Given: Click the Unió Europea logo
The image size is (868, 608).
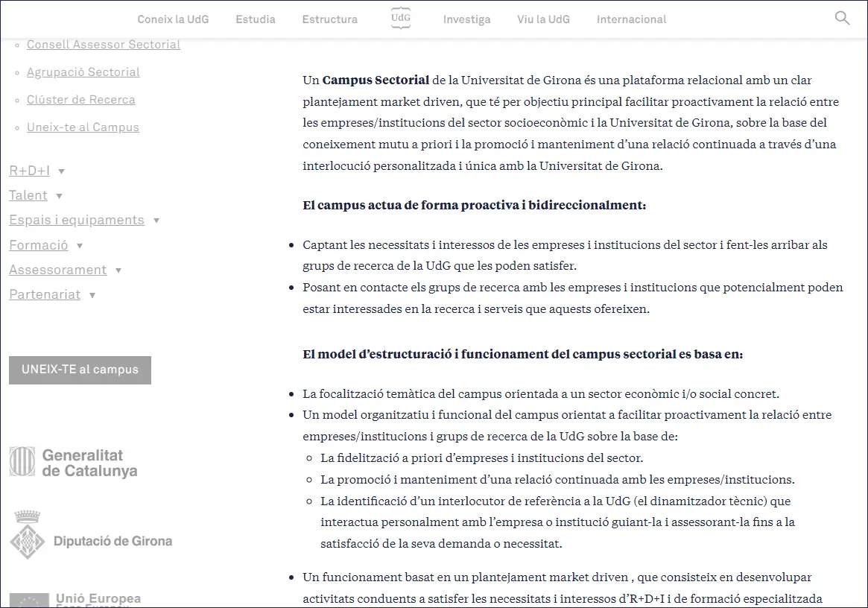Looking at the screenshot, I should pyautogui.click(x=75, y=599).
